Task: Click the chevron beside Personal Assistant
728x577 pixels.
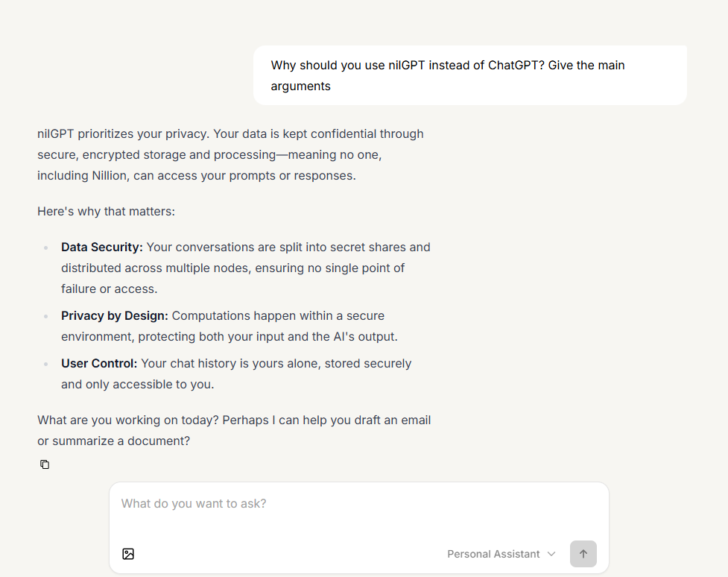Action: tap(551, 554)
